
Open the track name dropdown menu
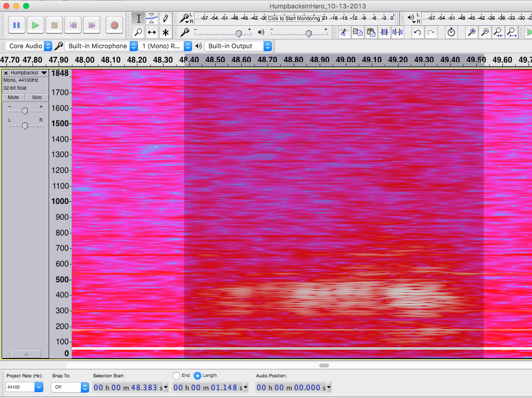coord(29,73)
